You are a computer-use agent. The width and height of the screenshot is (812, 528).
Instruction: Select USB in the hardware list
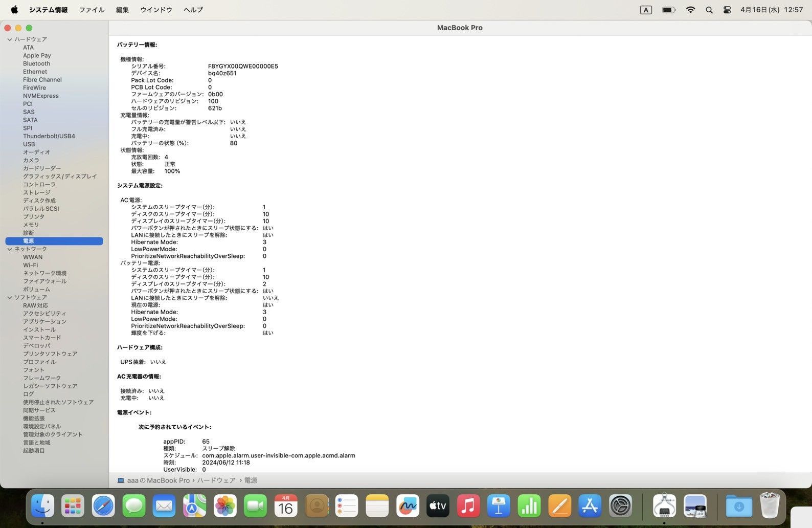29,144
